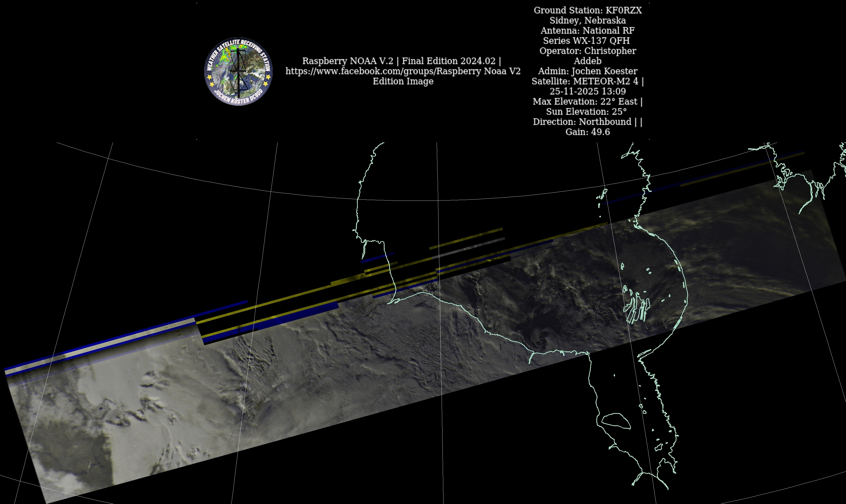Click the 'Operator: Christopher' text line
Screen dimensions: 846x504
tap(588, 51)
